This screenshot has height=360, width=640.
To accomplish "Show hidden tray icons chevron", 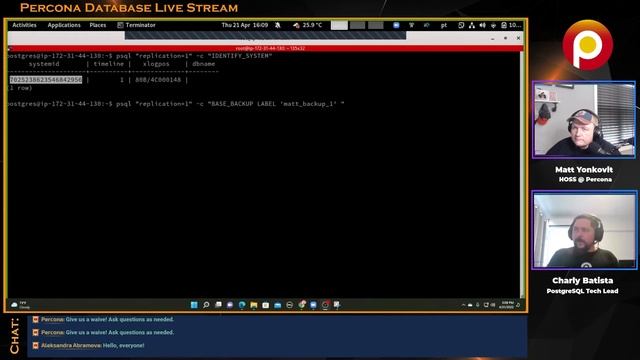I will [x=463, y=304].
